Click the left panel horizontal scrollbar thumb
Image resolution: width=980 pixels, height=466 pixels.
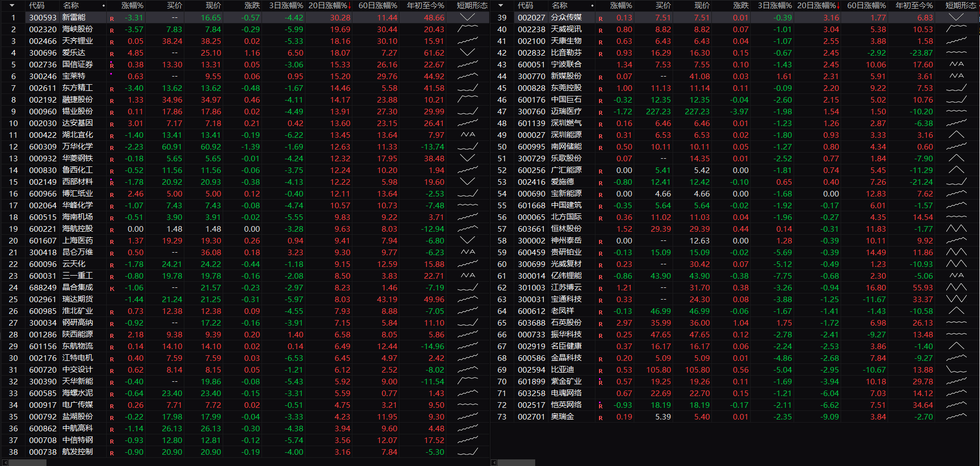coord(28,462)
